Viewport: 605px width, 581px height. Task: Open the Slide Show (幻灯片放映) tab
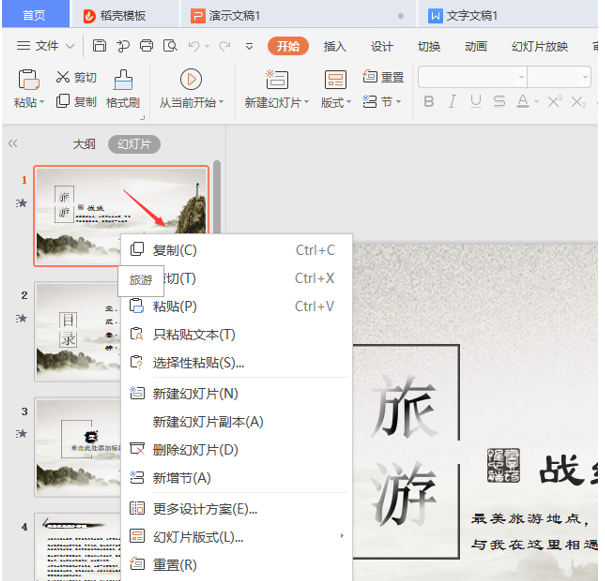539,47
